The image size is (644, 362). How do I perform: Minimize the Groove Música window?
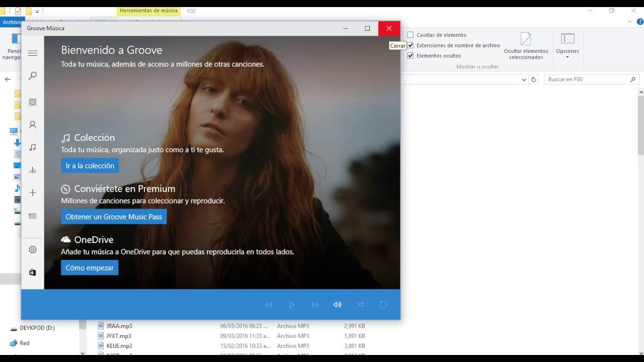point(346,29)
